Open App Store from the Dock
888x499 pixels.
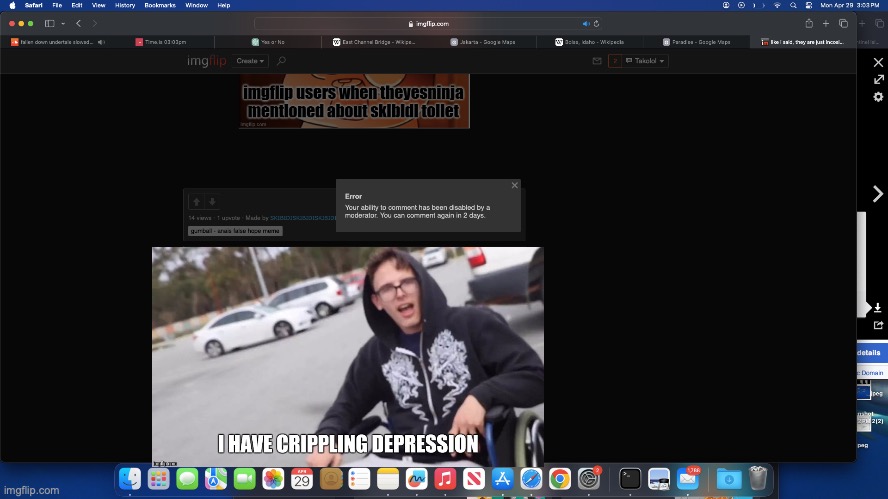point(502,479)
